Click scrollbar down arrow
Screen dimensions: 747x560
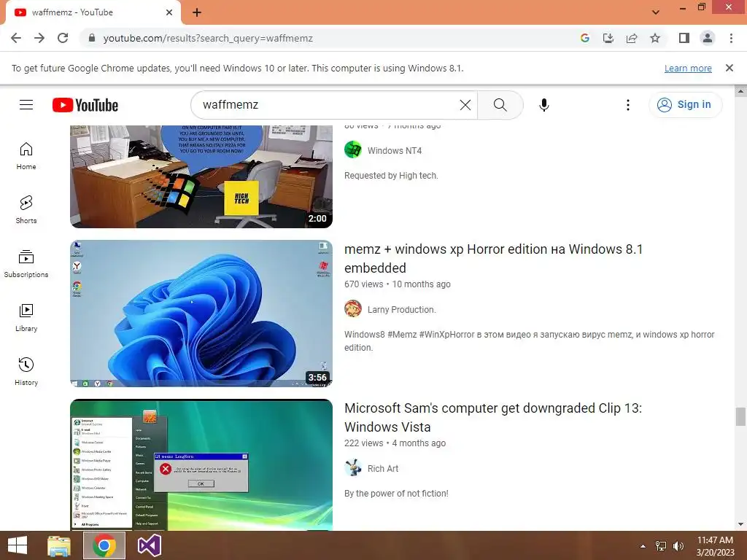coord(740,525)
